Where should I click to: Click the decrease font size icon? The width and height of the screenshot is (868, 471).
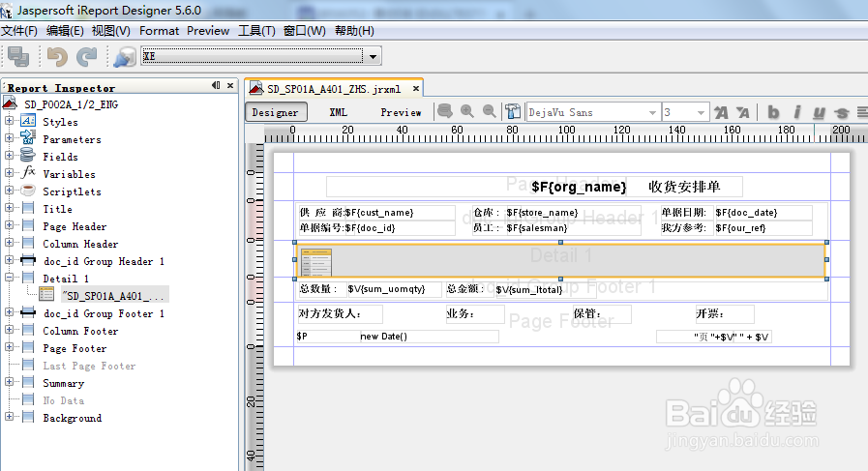[743, 113]
